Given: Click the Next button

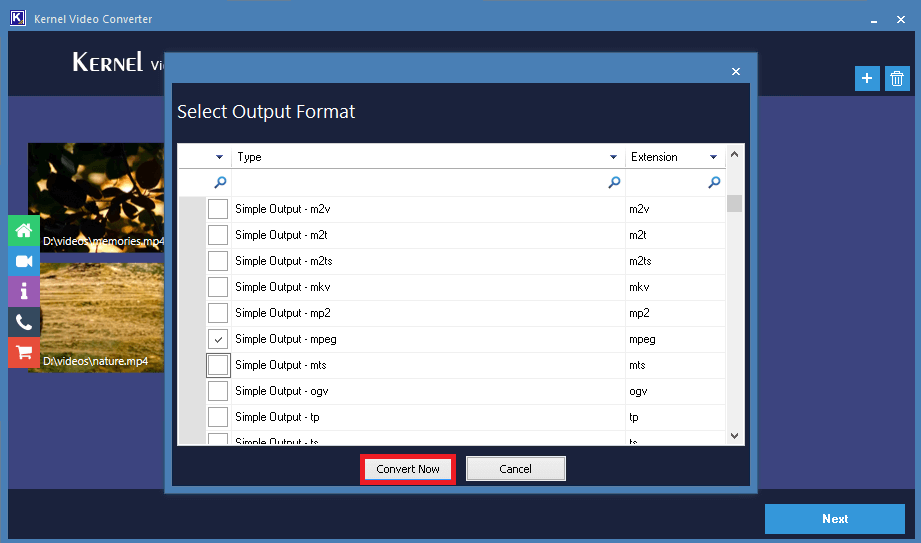Looking at the screenshot, I should tap(835, 519).
